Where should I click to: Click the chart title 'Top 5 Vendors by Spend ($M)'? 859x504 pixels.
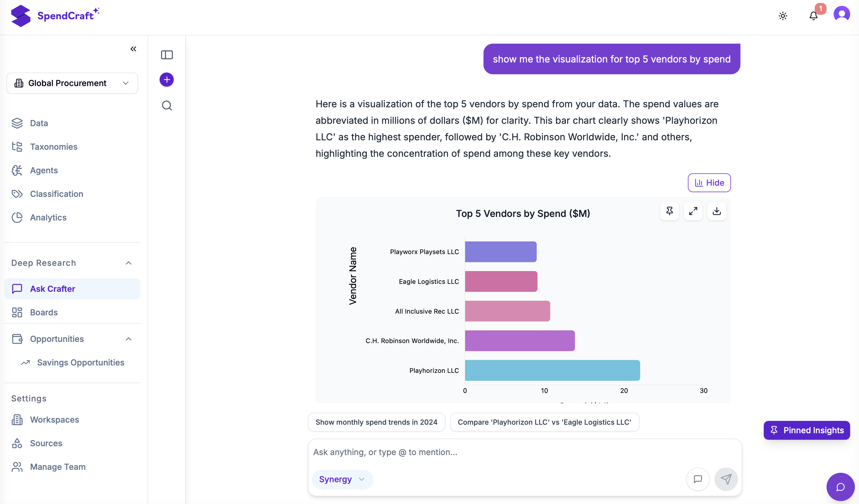(523, 213)
